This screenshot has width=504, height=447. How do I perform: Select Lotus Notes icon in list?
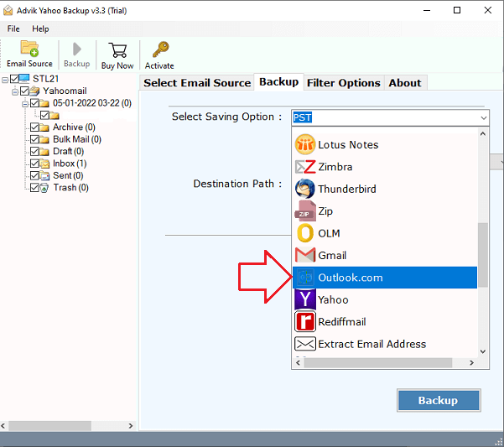[304, 144]
